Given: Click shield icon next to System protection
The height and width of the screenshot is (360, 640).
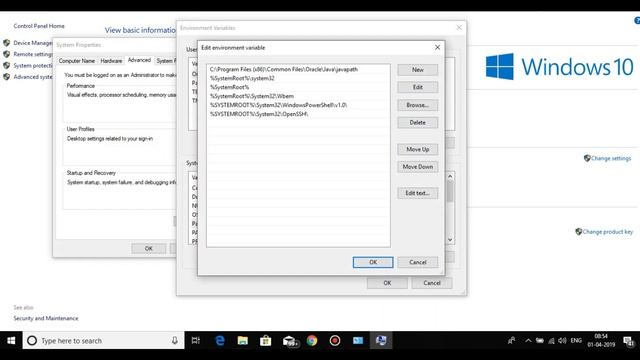Looking at the screenshot, I should pyautogui.click(x=7, y=65).
